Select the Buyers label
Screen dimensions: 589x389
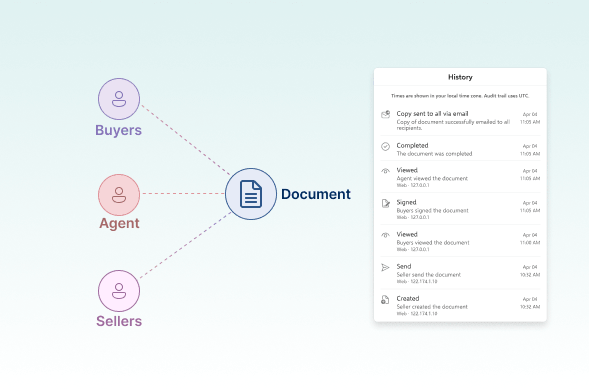click(118, 130)
